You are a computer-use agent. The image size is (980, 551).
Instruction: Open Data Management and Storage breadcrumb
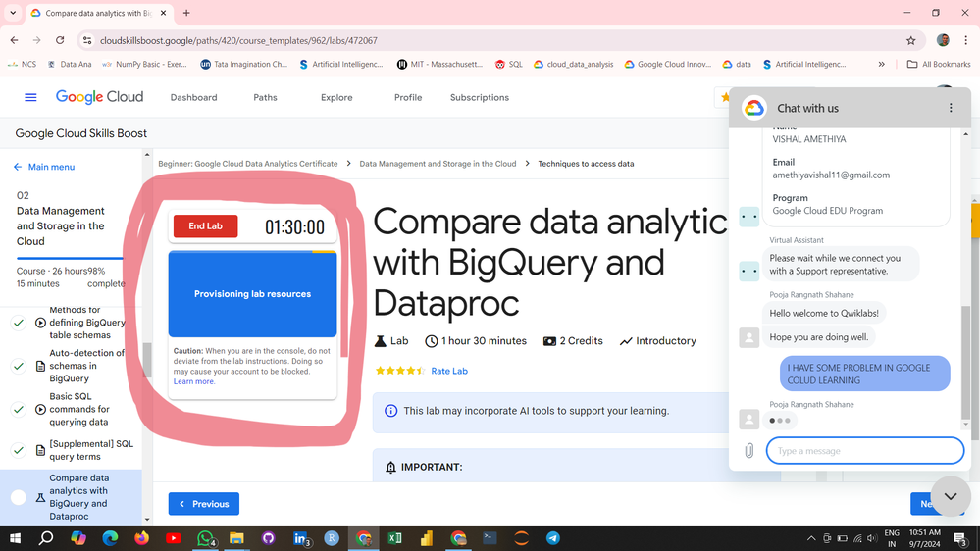pyautogui.click(x=438, y=164)
